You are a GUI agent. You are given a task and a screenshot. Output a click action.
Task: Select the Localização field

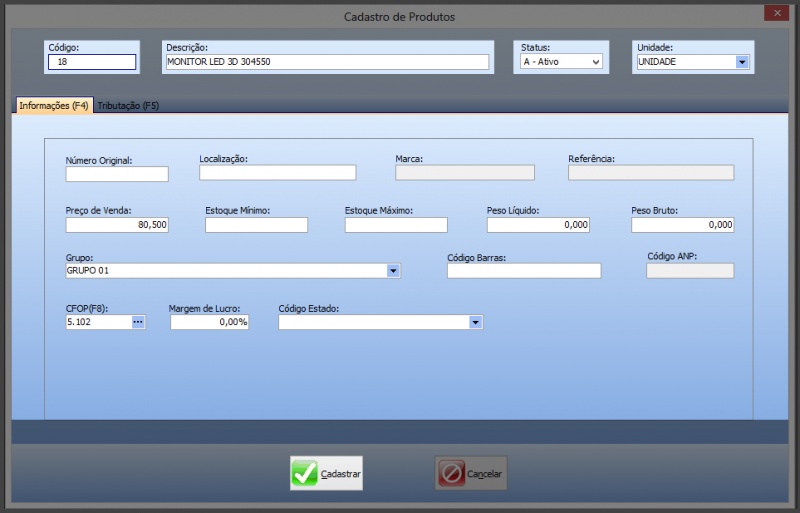277,173
